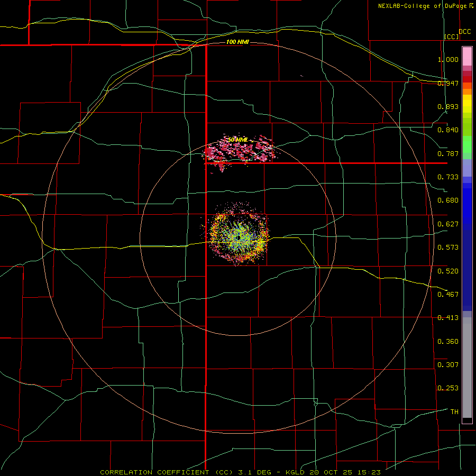Select the 0.573 color scale value
The image size is (476, 476).
pos(448,248)
